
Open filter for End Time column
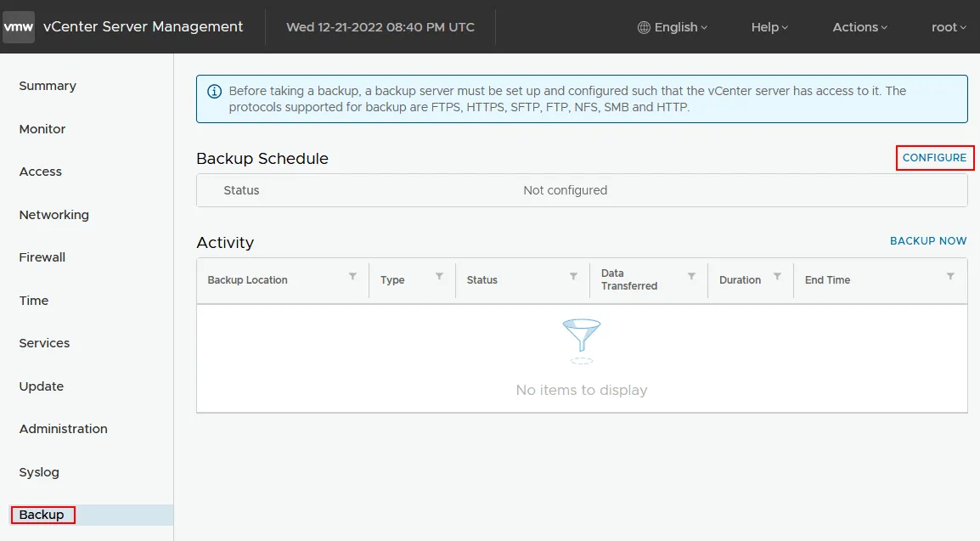point(950,277)
